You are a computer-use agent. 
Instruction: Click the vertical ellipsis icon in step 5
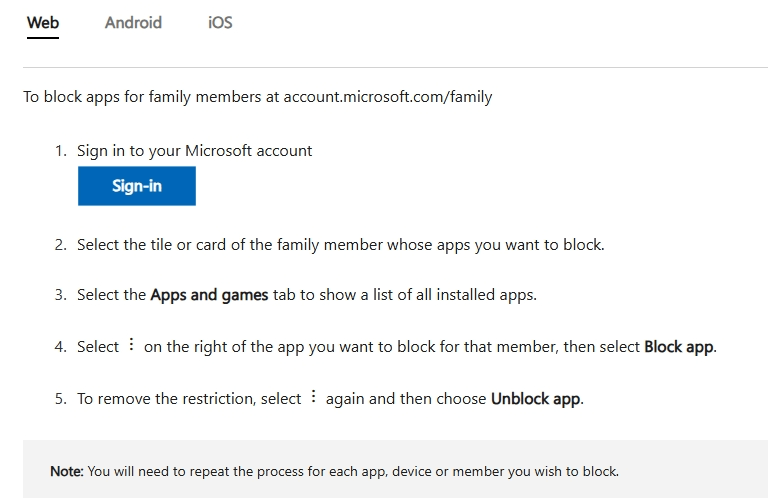313,396
